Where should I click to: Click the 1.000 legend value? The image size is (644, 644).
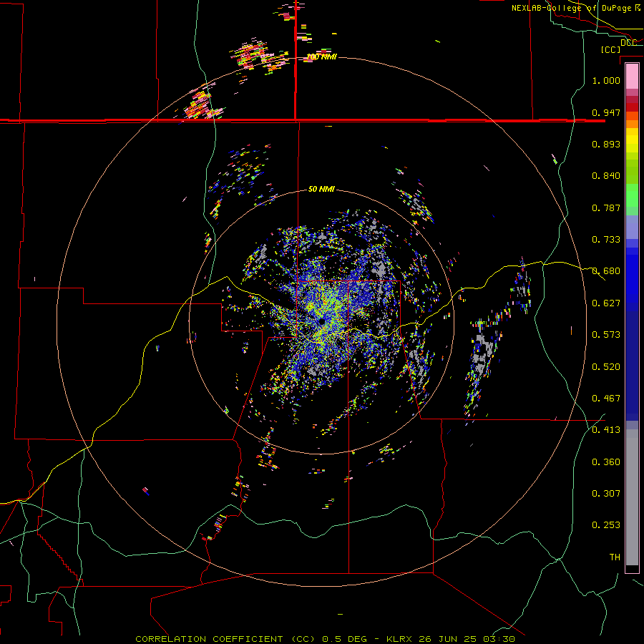(x=606, y=80)
